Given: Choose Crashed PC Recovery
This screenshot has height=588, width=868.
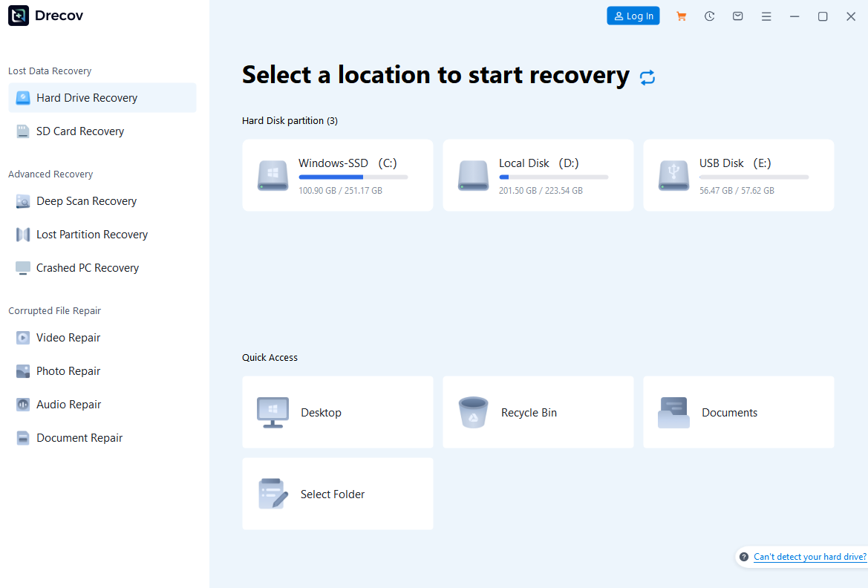Looking at the screenshot, I should [x=87, y=267].
